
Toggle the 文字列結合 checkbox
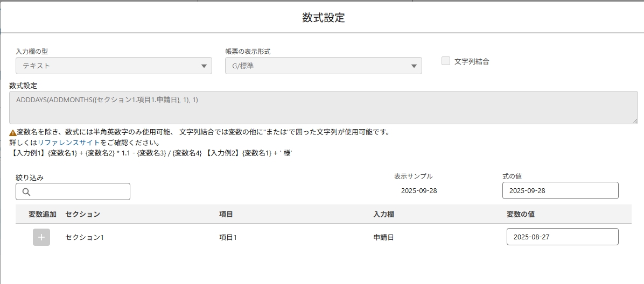446,61
